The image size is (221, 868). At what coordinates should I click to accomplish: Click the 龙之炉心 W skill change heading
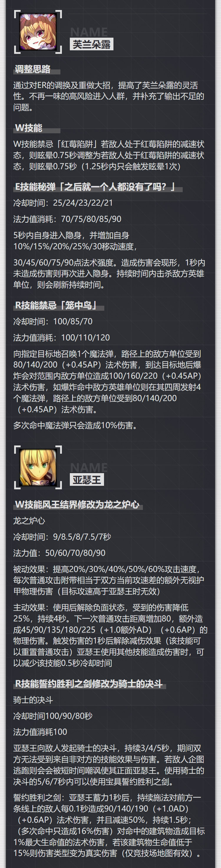[x=77, y=504]
